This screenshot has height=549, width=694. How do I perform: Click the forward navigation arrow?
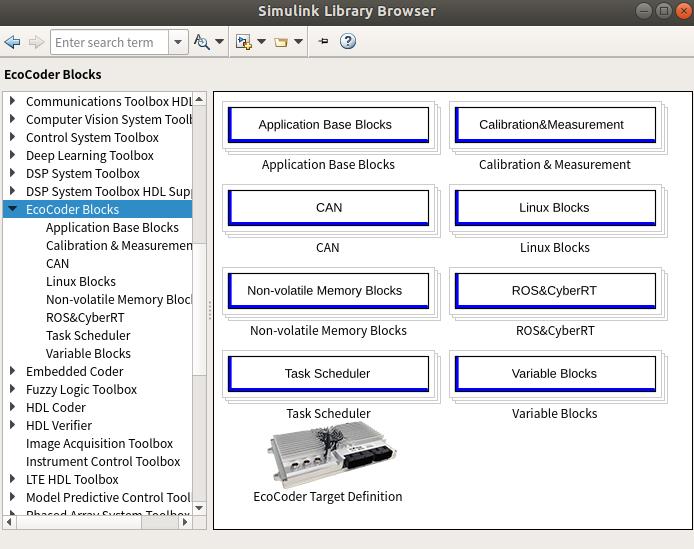click(36, 42)
